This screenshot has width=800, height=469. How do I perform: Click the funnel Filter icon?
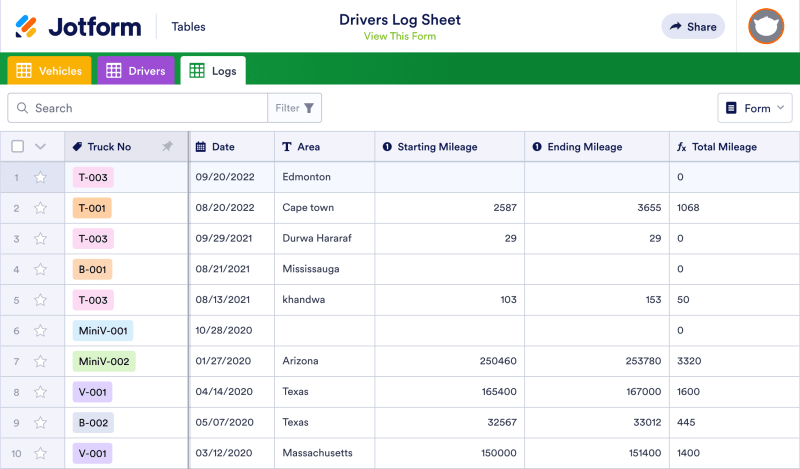[x=309, y=108]
